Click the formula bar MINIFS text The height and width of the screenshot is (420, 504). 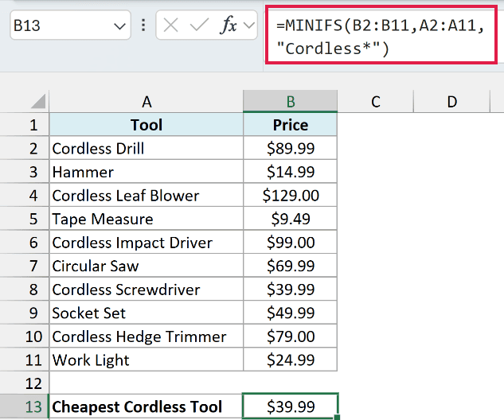point(381,37)
